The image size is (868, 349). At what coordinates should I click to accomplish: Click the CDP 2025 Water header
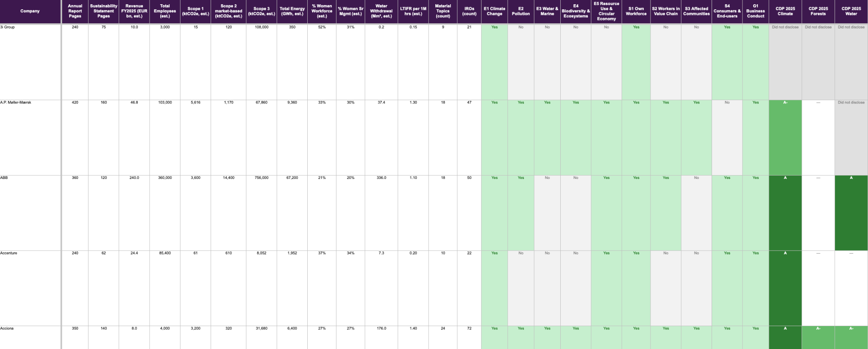point(851,11)
